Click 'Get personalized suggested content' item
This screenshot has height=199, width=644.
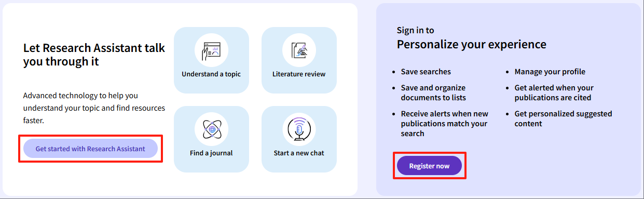pyautogui.click(x=563, y=118)
